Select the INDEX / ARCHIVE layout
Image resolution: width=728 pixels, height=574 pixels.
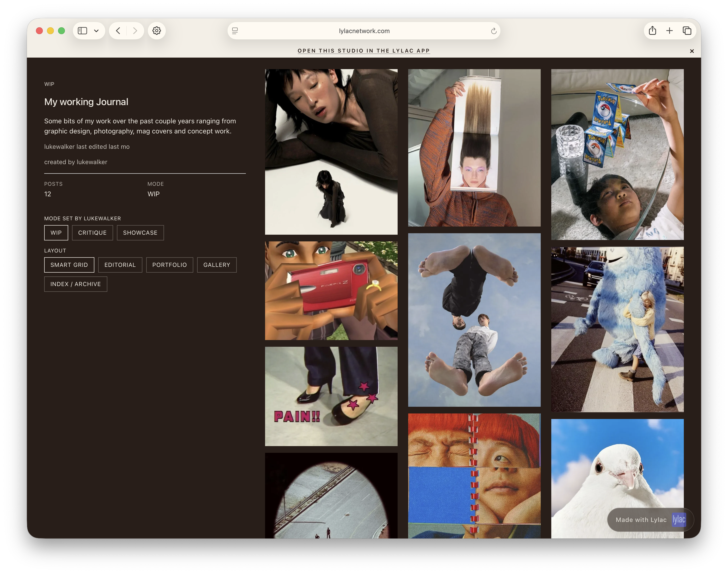(x=75, y=284)
